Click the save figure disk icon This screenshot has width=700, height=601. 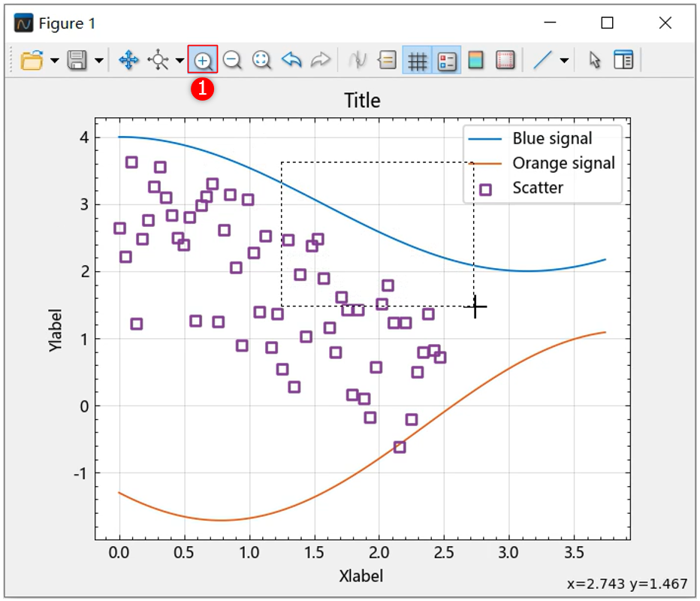77,61
